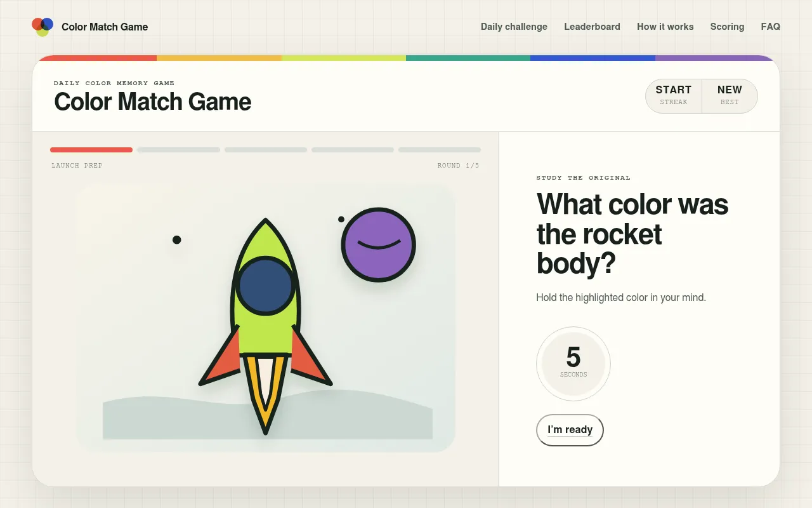Click the green rocket nose cone

(x=265, y=238)
